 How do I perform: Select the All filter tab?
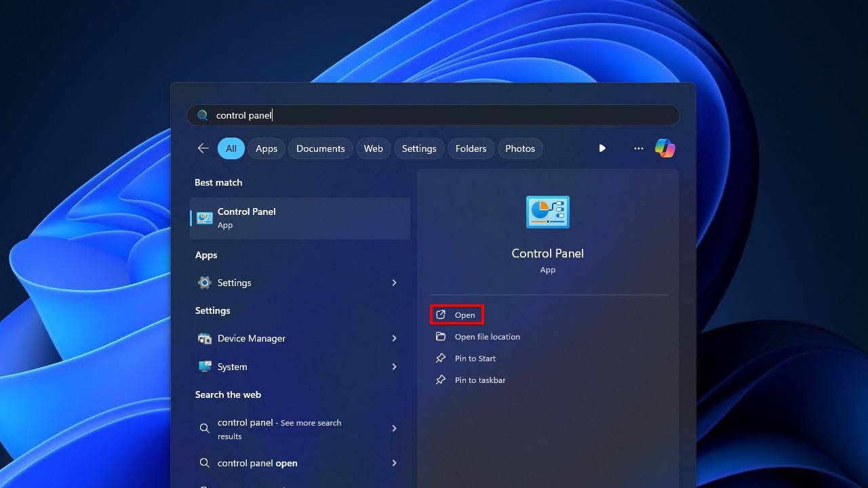[231, 148]
